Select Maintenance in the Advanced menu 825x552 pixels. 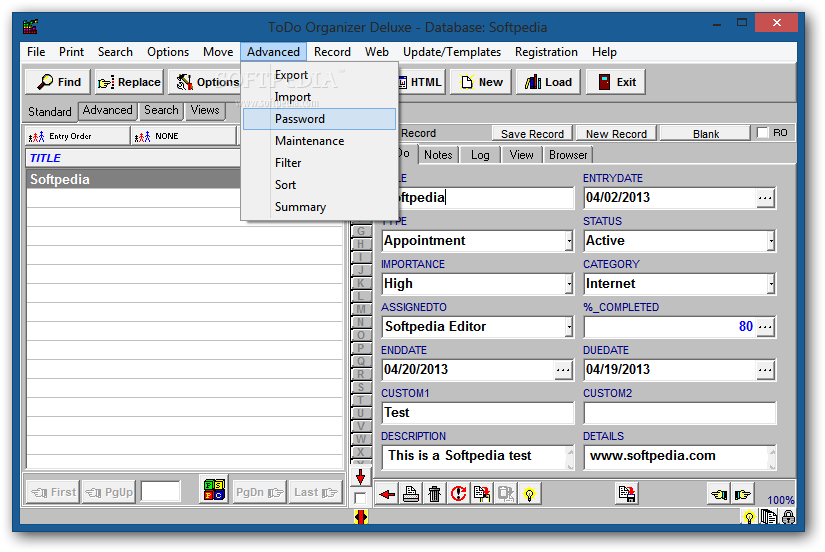pyautogui.click(x=319, y=141)
